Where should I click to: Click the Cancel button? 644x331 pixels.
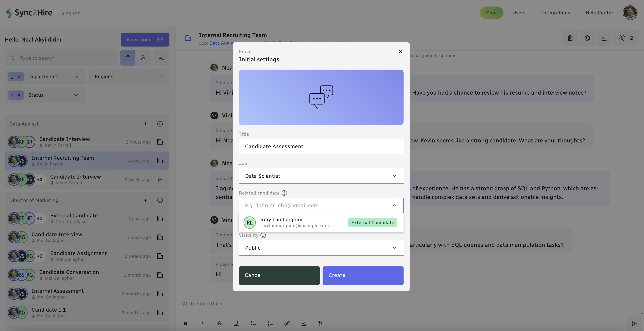pos(279,275)
